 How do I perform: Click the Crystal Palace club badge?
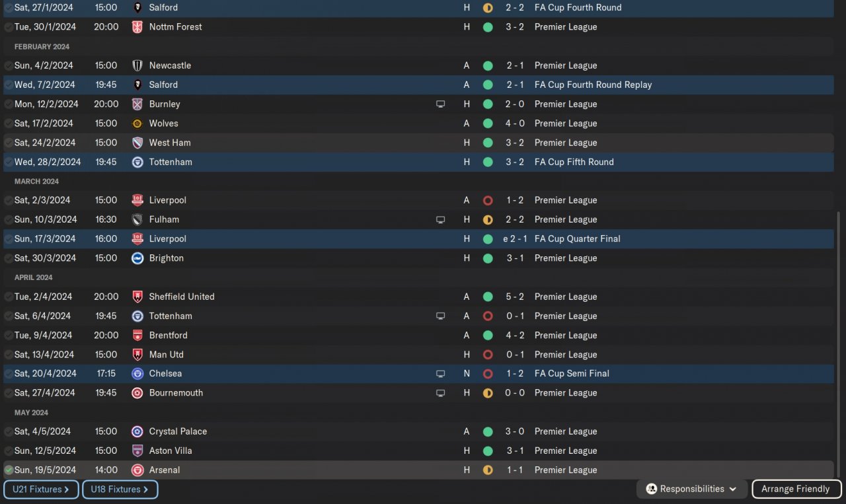[137, 431]
